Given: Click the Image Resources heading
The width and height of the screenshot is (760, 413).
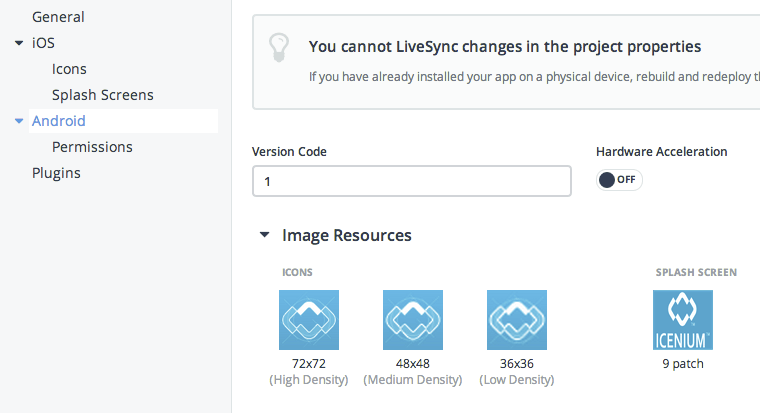Looking at the screenshot, I should pos(346,236).
